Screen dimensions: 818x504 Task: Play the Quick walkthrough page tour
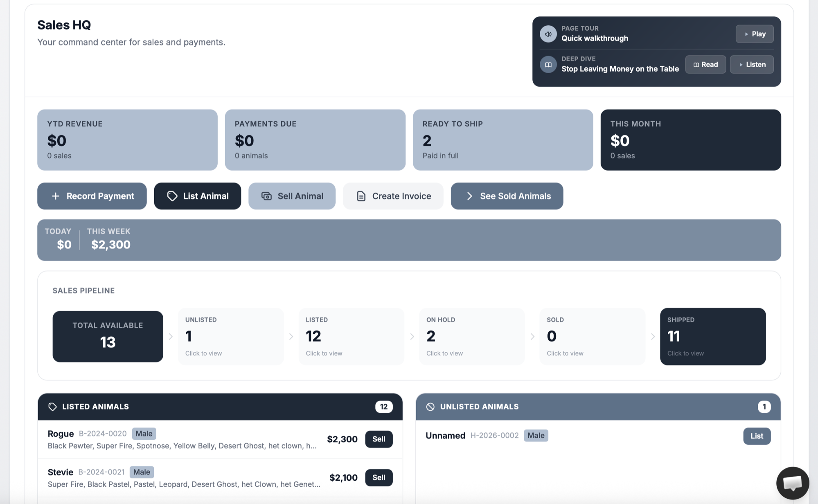(x=754, y=34)
